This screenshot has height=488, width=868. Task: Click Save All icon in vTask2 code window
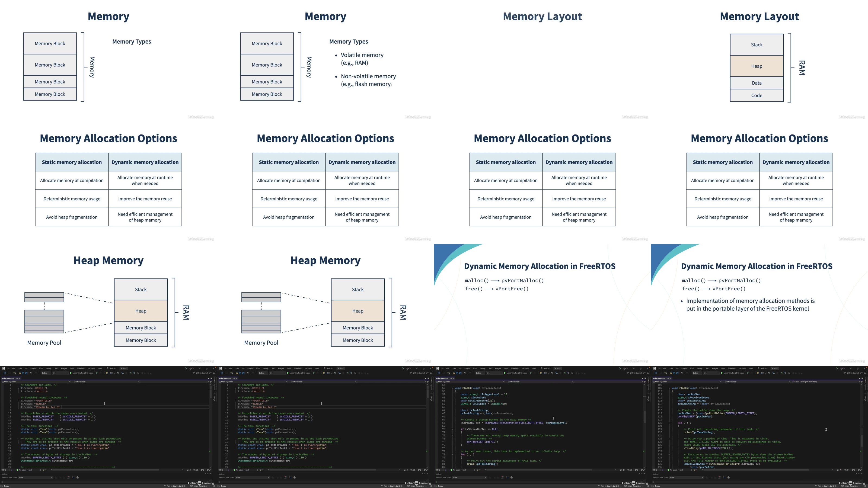677,373
